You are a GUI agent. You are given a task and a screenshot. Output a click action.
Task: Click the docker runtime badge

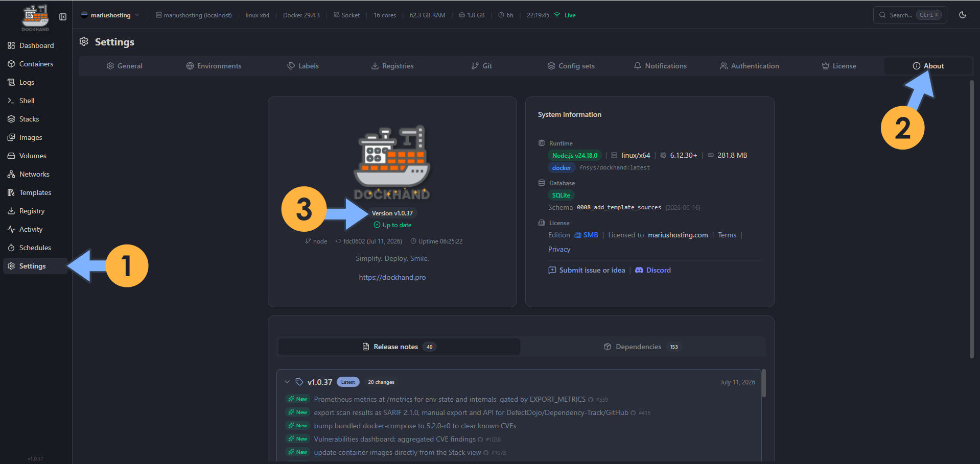click(562, 168)
